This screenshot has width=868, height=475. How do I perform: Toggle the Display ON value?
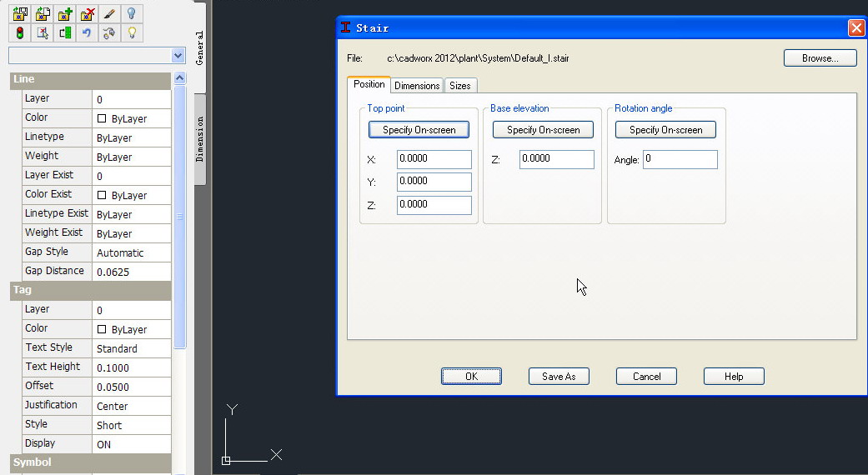pos(131,445)
